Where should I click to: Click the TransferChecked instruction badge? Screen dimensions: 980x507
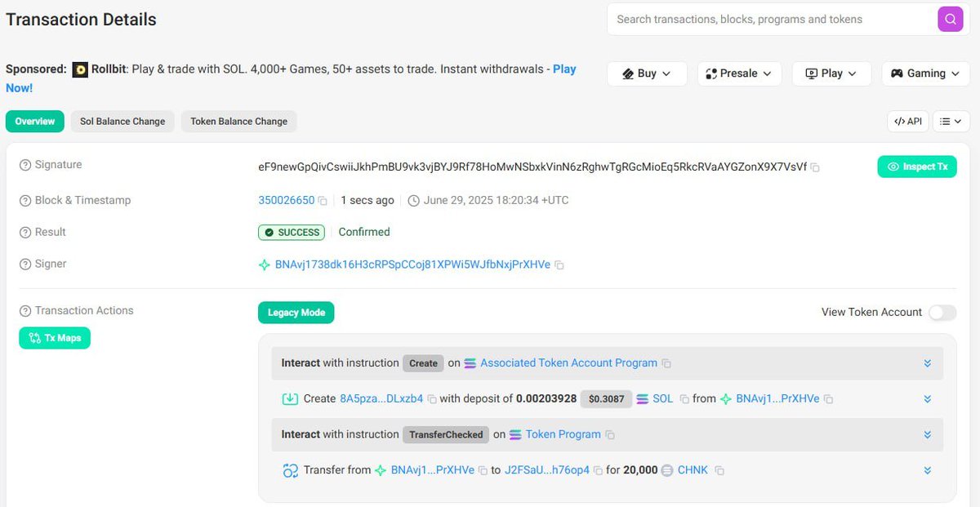[446, 435]
